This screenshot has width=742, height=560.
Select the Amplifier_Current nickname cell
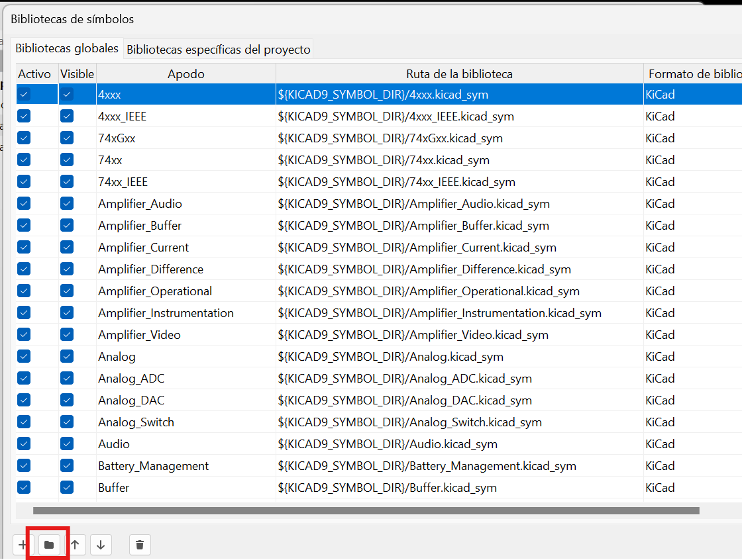point(186,248)
